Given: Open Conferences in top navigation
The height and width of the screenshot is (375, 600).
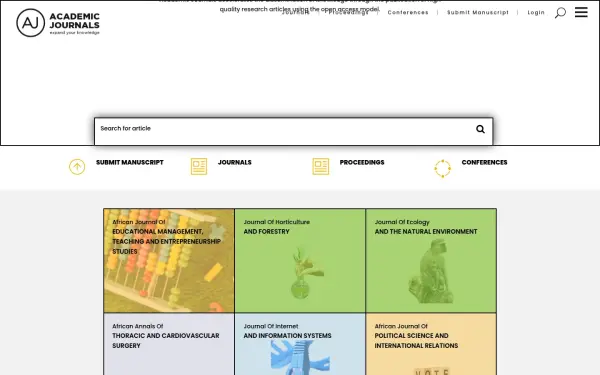Looking at the screenshot, I should pos(408,12).
